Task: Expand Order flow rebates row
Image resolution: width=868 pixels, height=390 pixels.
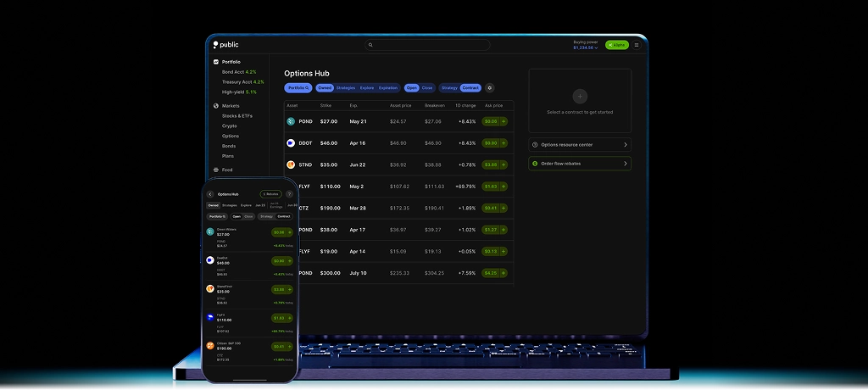Action: [x=625, y=164]
